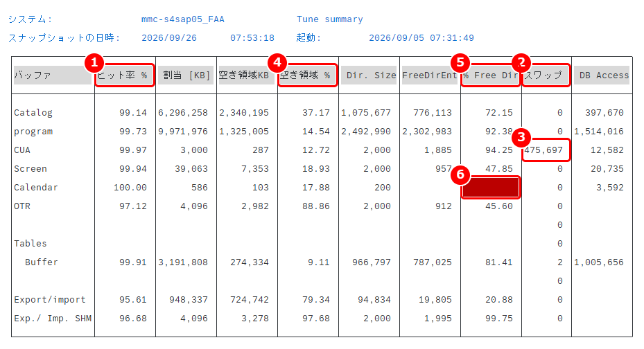
Task: Select CUA FreeDirEnt 1,885
Action: 438,150
